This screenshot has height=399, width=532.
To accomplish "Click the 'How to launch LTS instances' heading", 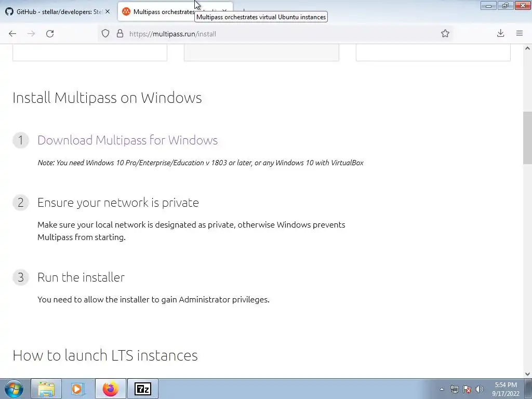I will click(x=105, y=355).
